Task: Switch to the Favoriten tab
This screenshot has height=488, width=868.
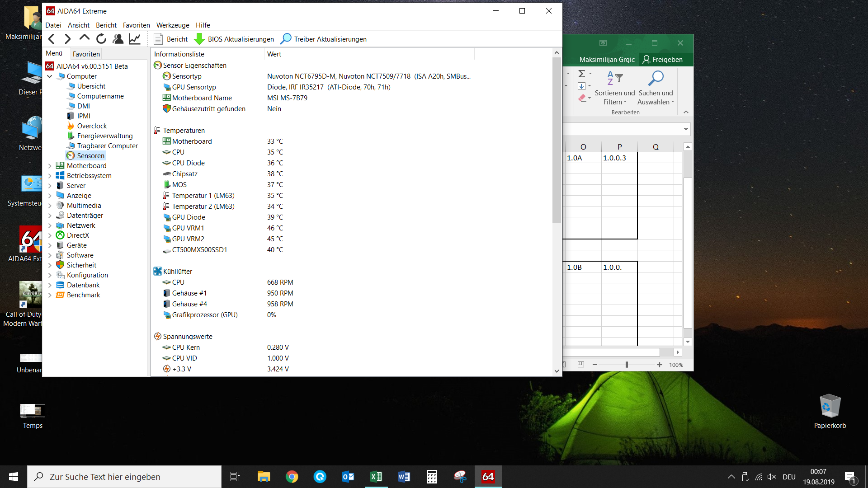Action: 86,54
